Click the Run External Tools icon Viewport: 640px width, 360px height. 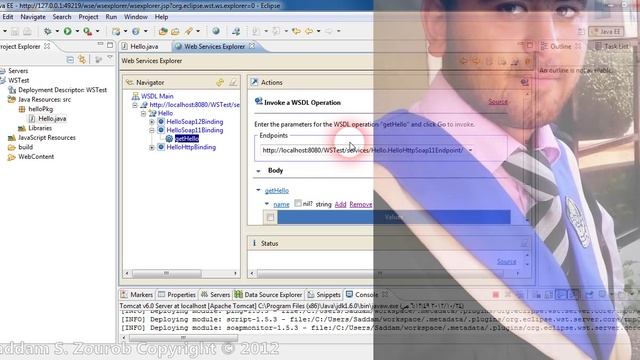(87, 31)
